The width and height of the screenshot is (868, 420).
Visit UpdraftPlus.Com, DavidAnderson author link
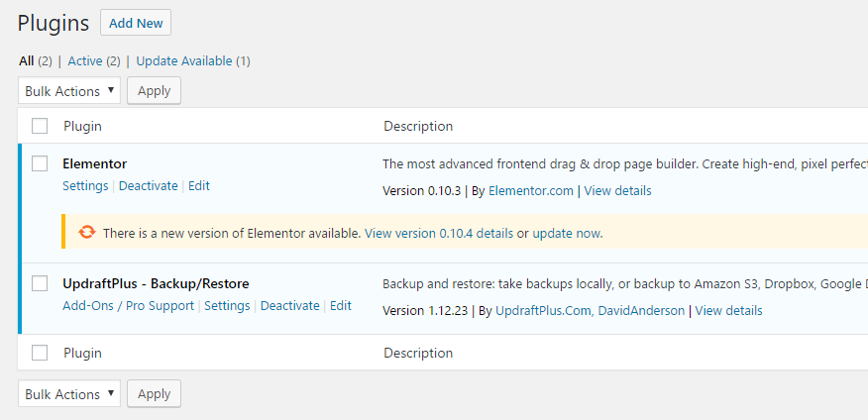591,311
